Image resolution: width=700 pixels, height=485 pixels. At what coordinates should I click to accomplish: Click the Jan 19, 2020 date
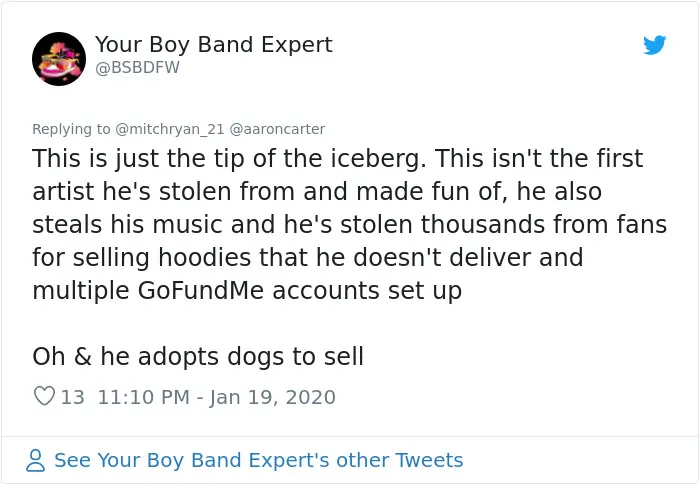tap(272, 397)
